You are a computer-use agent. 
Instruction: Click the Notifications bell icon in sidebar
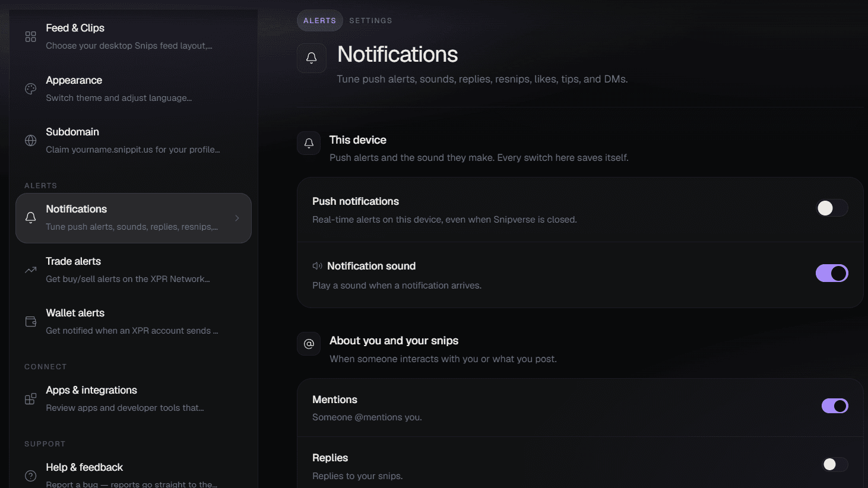point(31,218)
